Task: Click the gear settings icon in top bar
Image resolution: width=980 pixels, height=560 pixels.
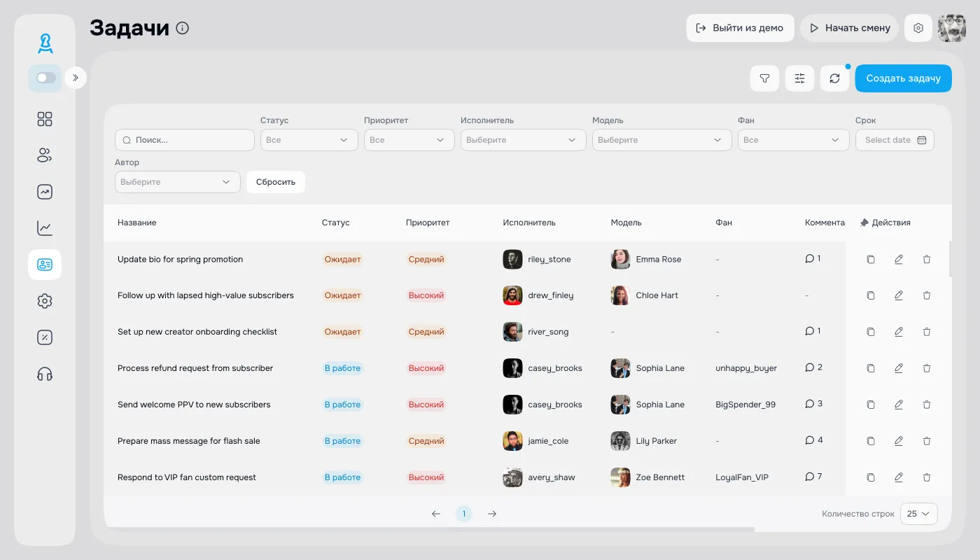Action: (x=918, y=28)
